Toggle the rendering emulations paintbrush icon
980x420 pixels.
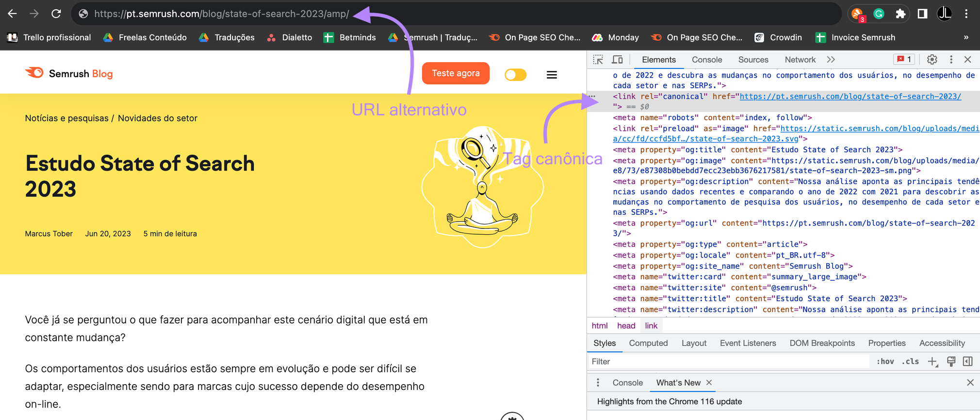(x=951, y=361)
